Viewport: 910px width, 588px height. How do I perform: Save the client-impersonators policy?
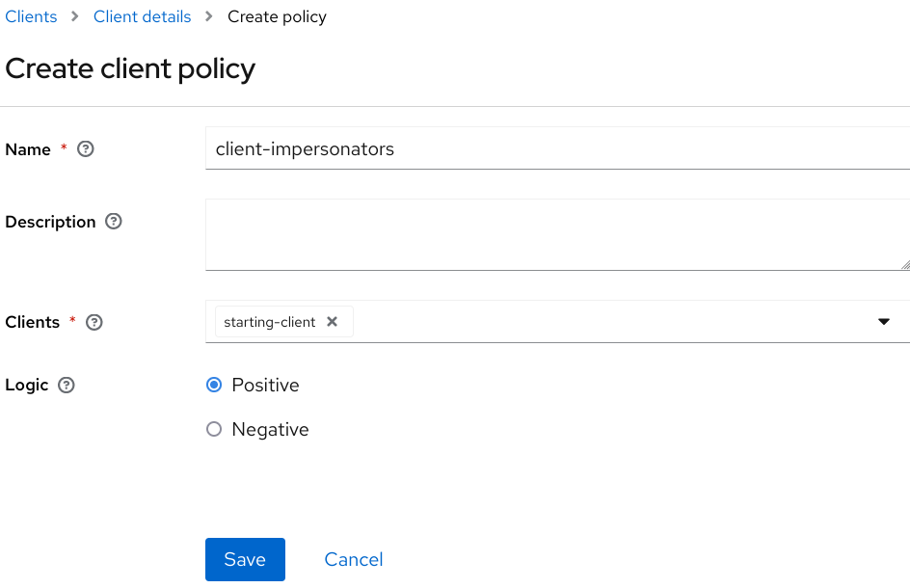tap(245, 559)
